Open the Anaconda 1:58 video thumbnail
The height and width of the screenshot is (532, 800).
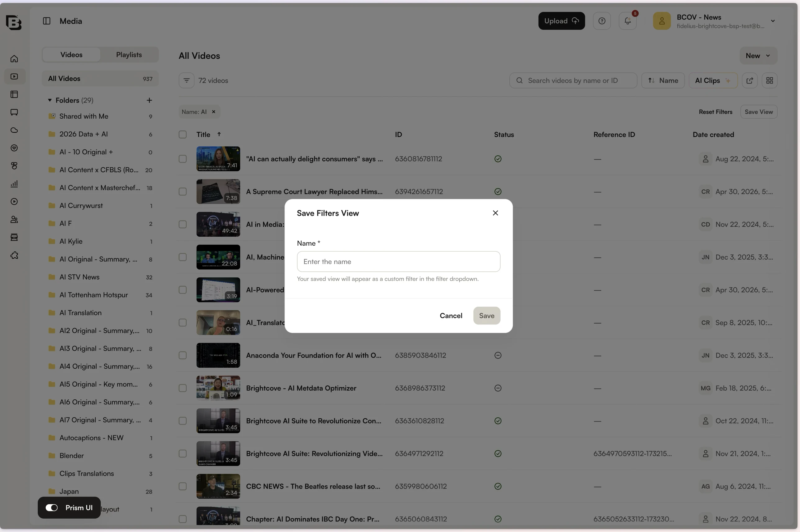click(x=218, y=355)
